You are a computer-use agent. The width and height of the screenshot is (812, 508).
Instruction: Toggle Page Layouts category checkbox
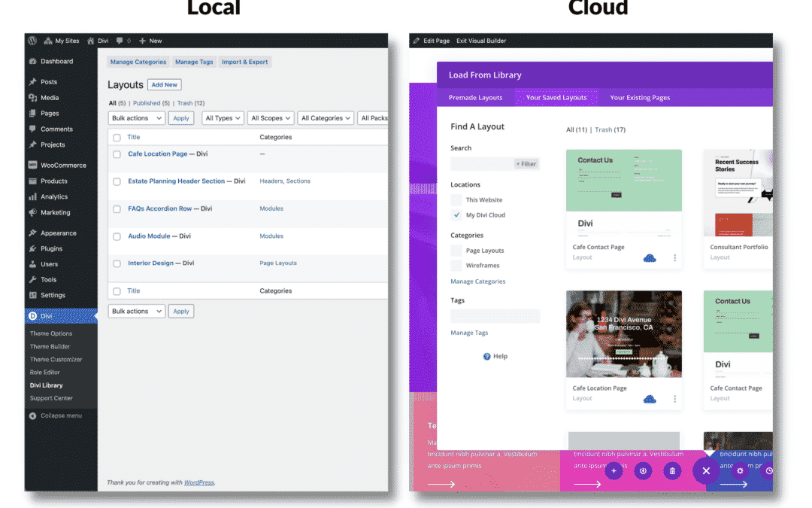456,251
